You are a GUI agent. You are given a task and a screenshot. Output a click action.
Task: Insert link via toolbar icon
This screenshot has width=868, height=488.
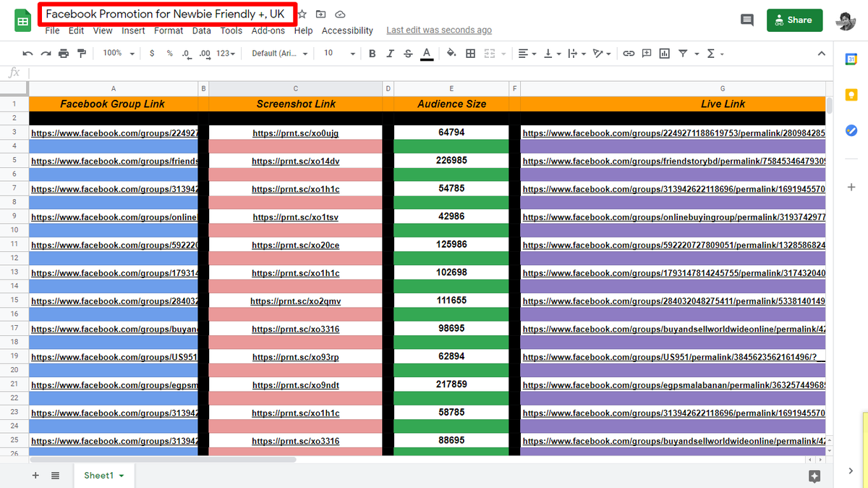tap(629, 54)
